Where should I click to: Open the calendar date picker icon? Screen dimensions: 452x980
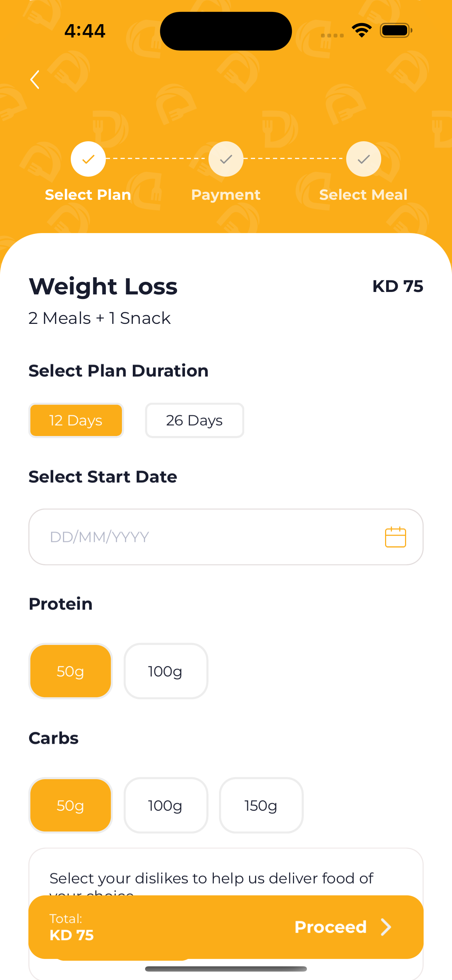tap(395, 537)
